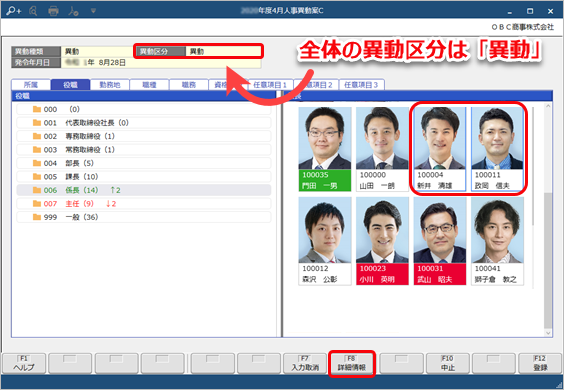Select employee card 100023 小川 英明
The width and height of the screenshot is (564, 390).
pyautogui.click(x=382, y=241)
